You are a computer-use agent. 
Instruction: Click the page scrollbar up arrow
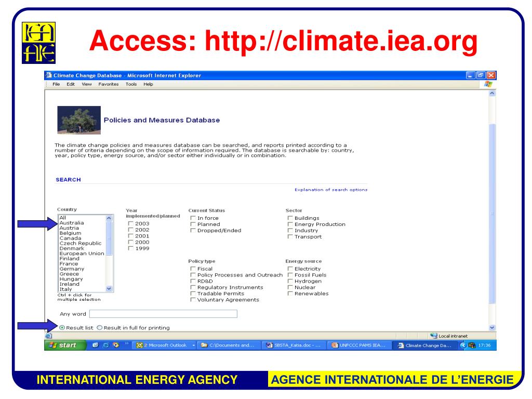click(x=492, y=93)
